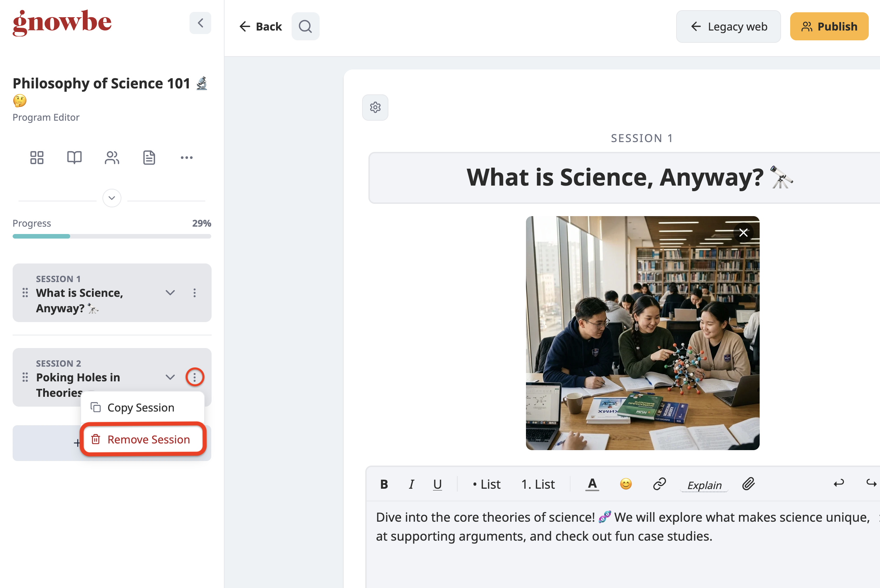Viewport: 880px width, 588px height.
Task: Toggle italic formatting
Action: click(411, 484)
